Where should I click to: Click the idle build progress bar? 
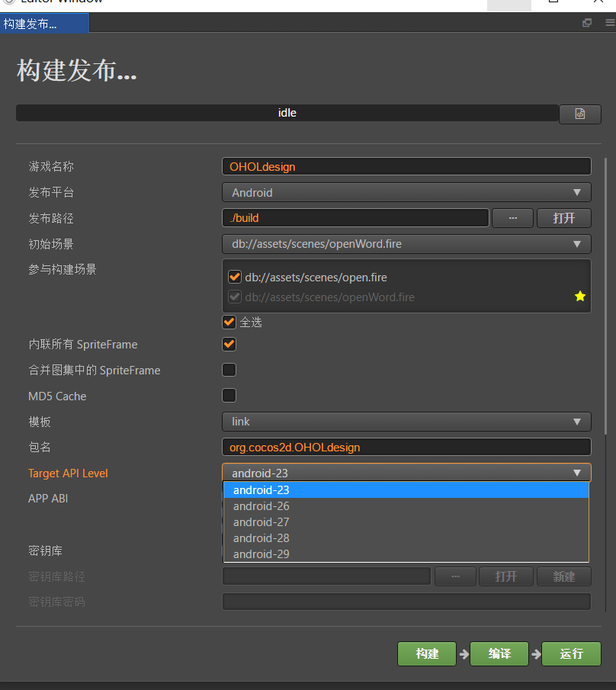coord(287,113)
